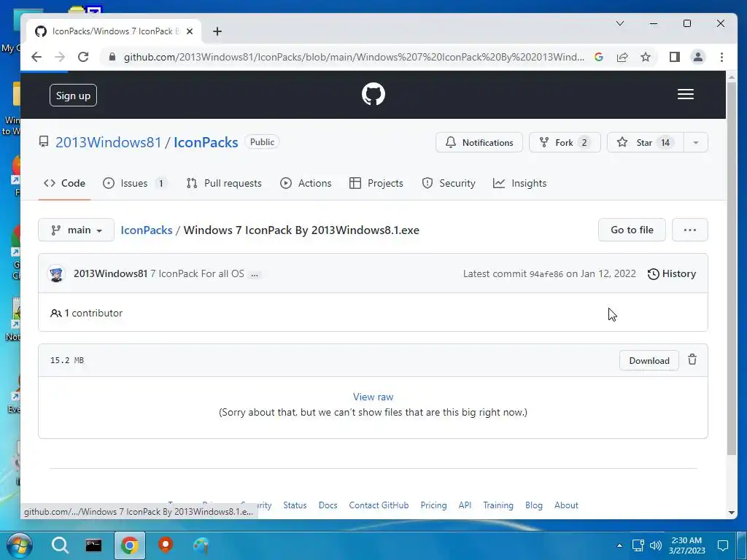Open the Pull requests tab
This screenshot has width=747, height=560.
point(224,183)
